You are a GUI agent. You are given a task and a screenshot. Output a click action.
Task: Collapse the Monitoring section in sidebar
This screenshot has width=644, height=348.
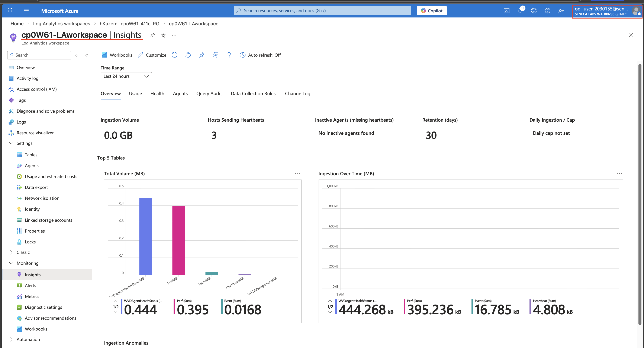[11, 263]
